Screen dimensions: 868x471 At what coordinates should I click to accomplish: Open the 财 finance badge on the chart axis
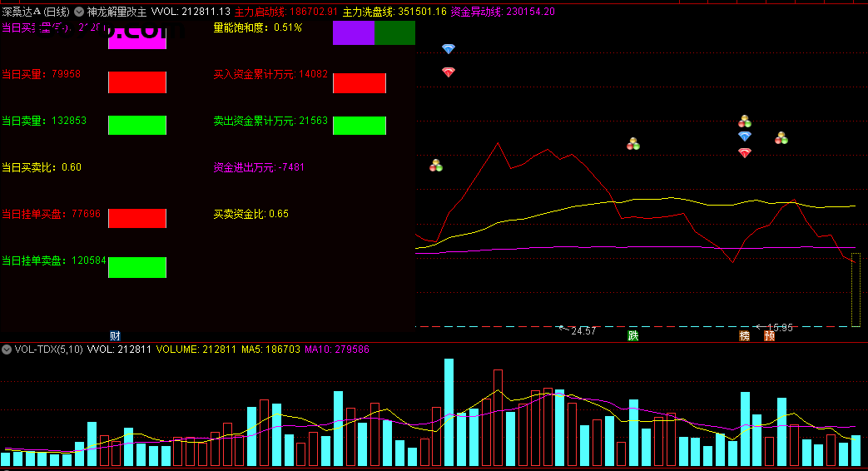(x=115, y=336)
